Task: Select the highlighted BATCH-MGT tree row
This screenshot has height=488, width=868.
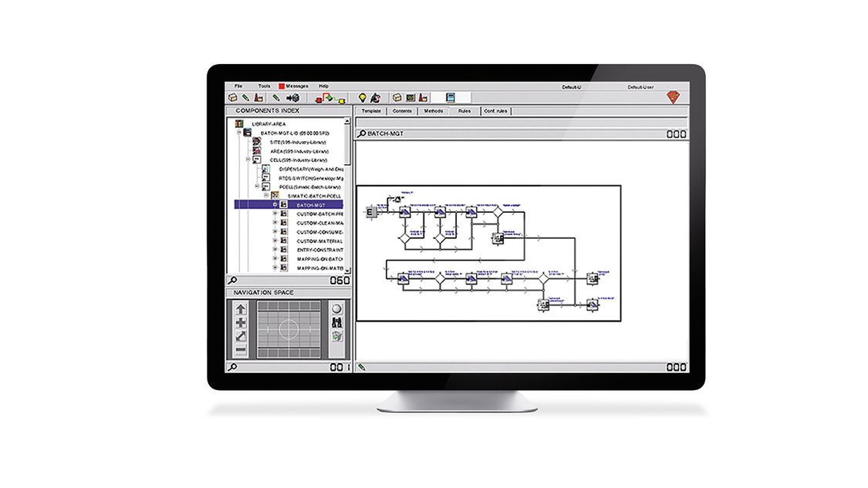Action: pos(289,205)
